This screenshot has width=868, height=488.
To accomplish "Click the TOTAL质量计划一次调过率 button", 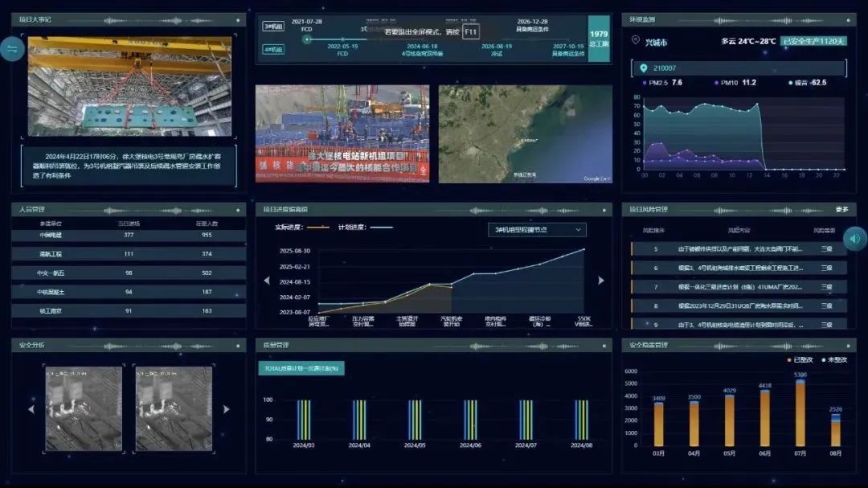I will pos(301,368).
